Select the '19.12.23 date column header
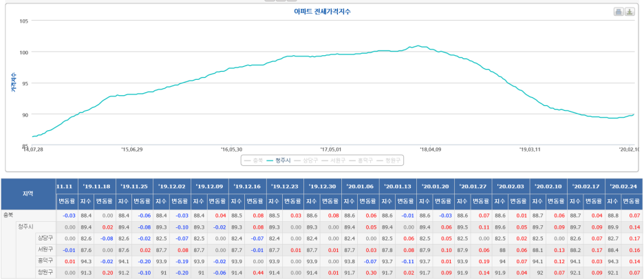 (x=285, y=186)
